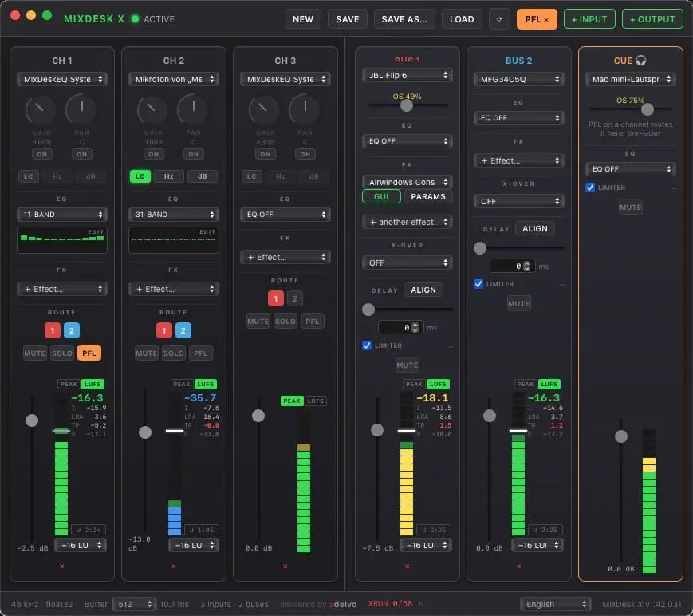Open the CH 2 31-band EQ curve preview

[174, 240]
